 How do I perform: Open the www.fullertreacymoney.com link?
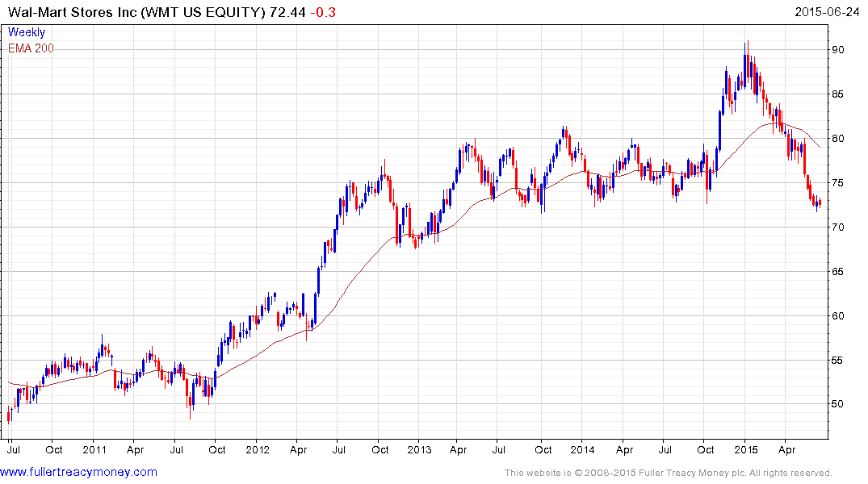click(78, 473)
